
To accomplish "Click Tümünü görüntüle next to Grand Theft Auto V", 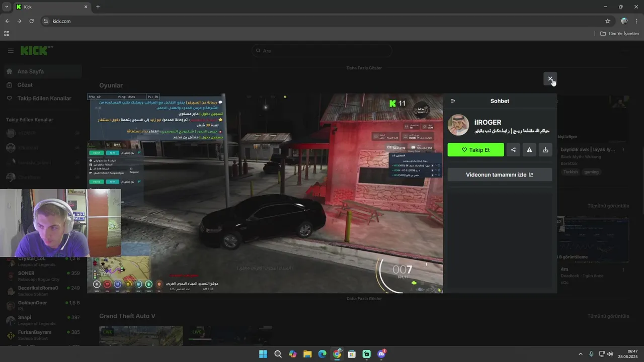I will point(608,316).
